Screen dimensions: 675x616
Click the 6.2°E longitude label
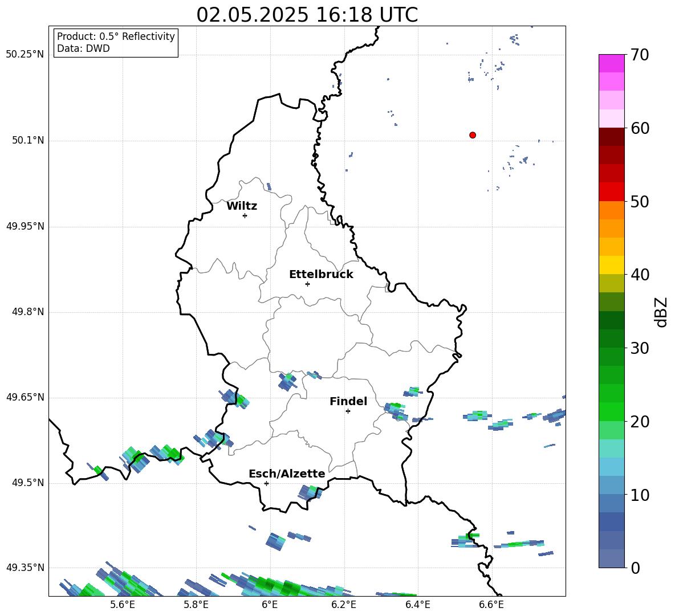(344, 605)
